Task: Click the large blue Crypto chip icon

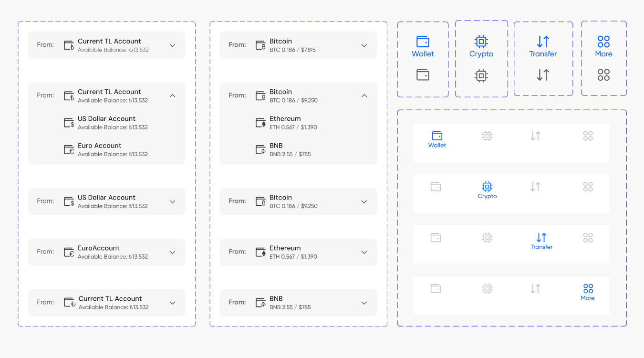Action: (x=481, y=42)
